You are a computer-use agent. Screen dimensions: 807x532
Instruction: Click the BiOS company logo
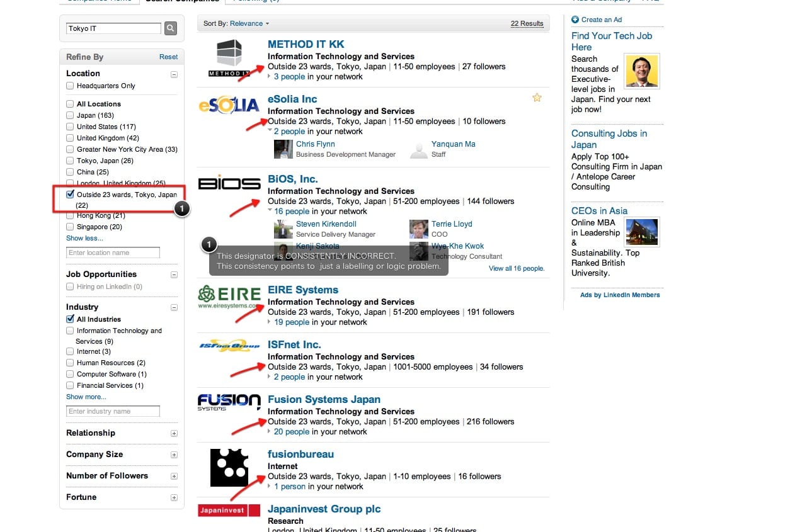pos(229,183)
